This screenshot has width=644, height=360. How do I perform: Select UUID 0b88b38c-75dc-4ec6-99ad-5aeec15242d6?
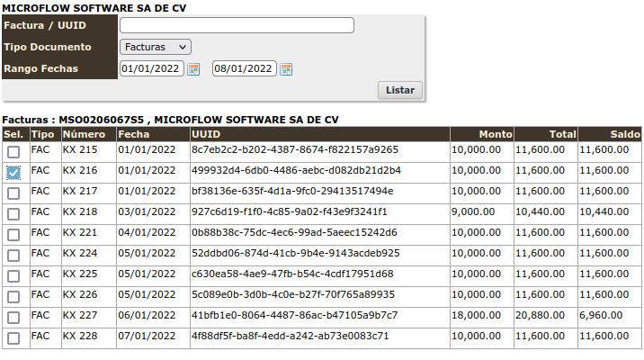(294, 232)
